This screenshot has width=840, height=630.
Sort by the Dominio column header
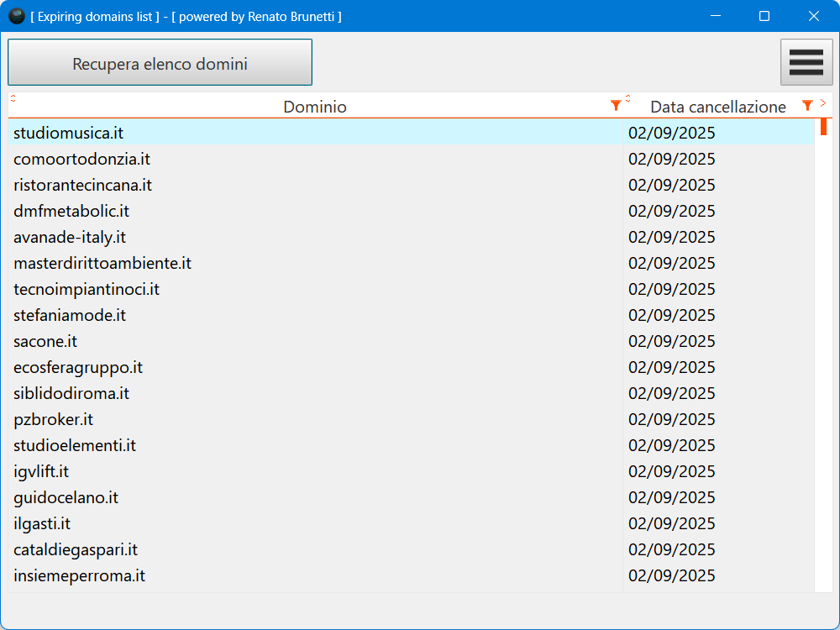pos(315,107)
